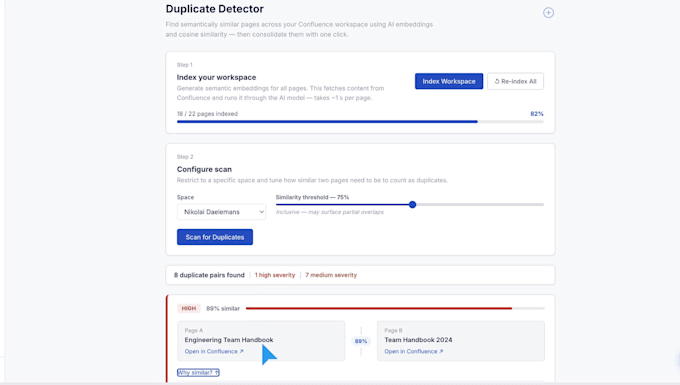
Task: Click the circled plus icon near the title
Action: click(x=548, y=13)
